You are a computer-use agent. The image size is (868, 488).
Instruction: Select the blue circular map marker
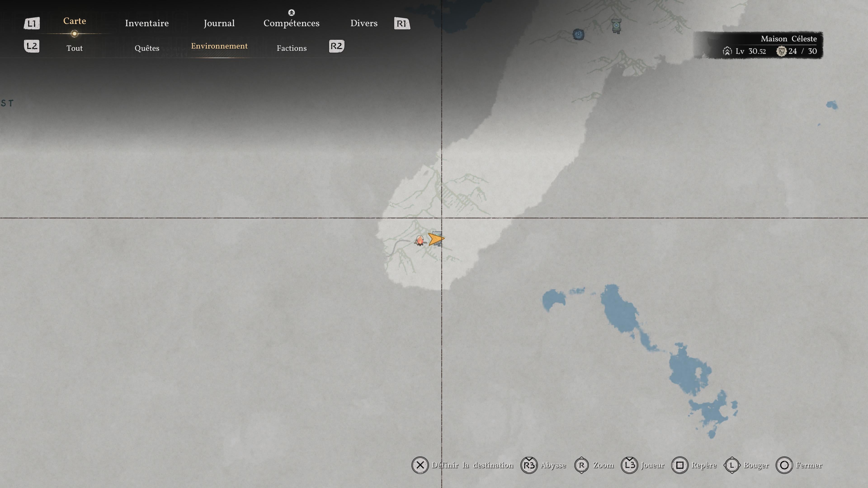click(579, 34)
